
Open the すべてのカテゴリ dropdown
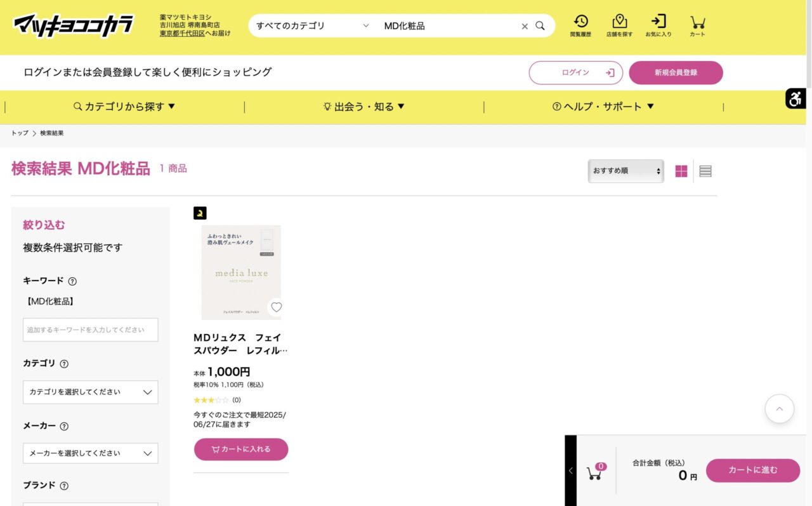(x=312, y=26)
